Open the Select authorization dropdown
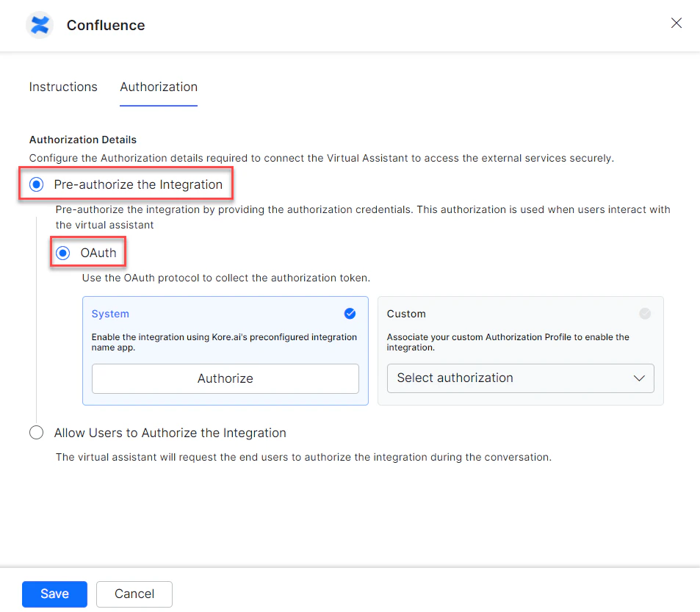 point(520,378)
